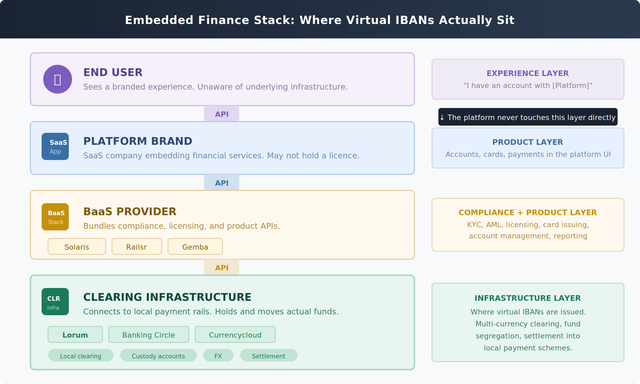Select the Solaris provider chip
Viewport: 640px width, 384px height.
pyautogui.click(x=77, y=246)
